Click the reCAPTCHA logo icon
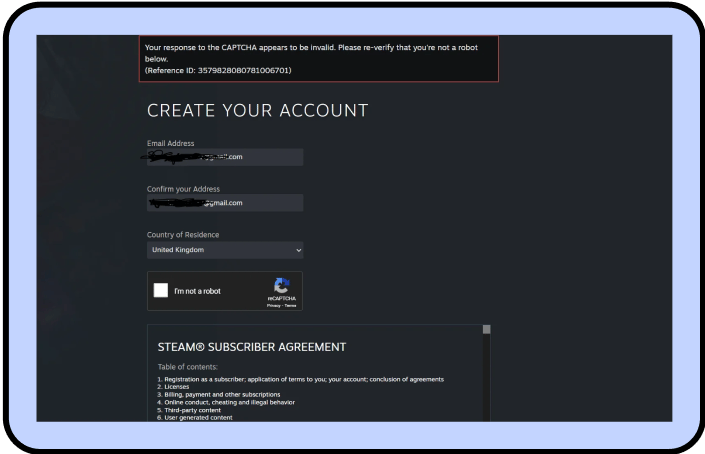 pos(281,285)
